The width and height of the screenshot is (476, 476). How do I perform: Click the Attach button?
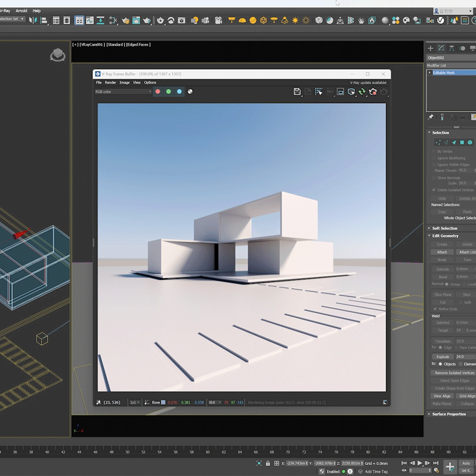(x=442, y=252)
